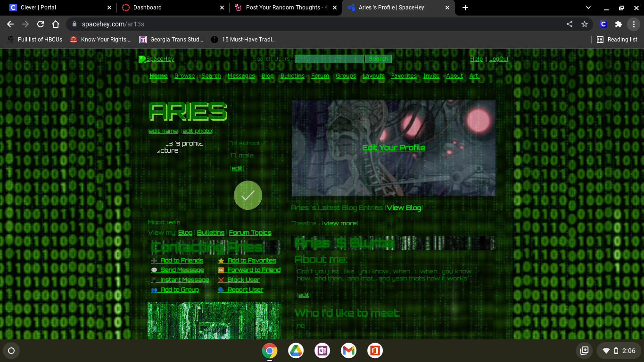Go to the browser home page icon
Viewport: 644px width, 362px height.
click(56, 24)
